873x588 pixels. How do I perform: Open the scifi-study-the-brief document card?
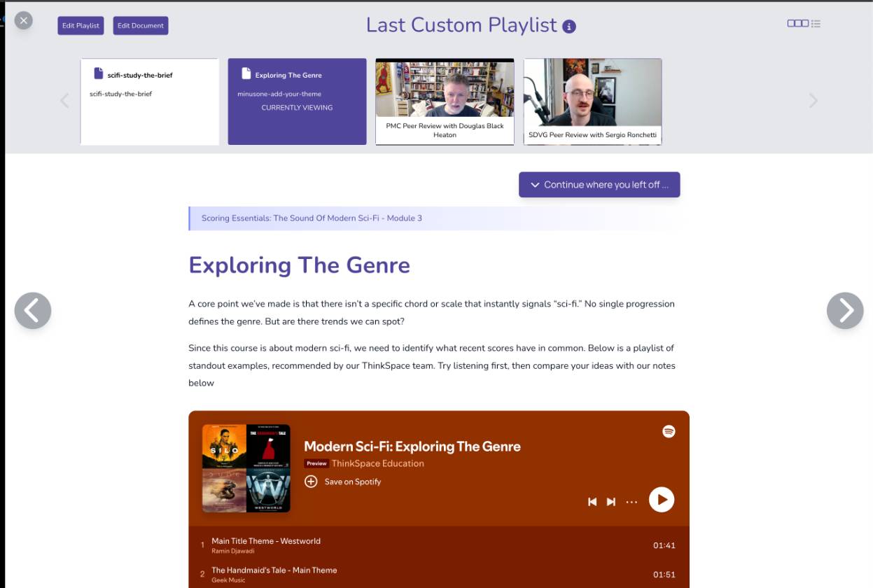[x=150, y=101]
